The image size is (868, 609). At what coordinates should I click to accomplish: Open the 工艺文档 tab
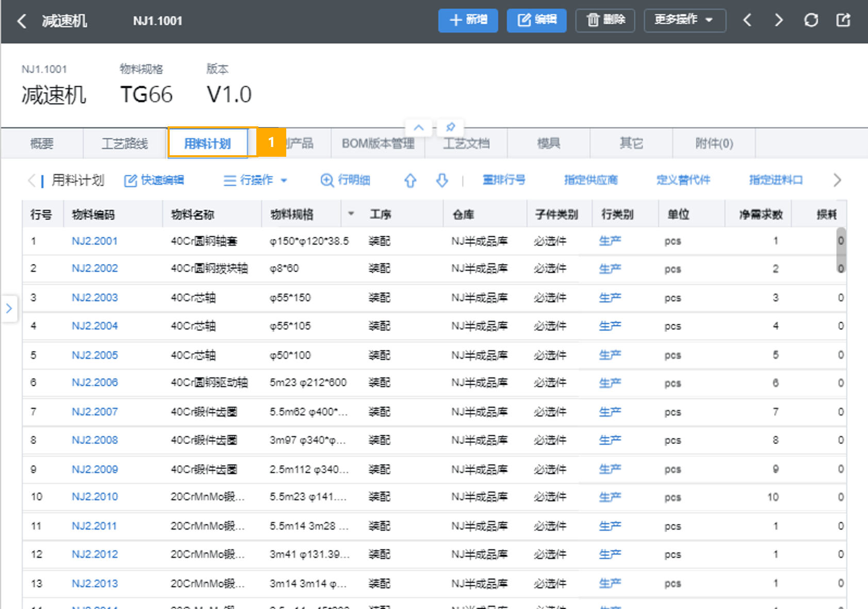click(x=466, y=143)
